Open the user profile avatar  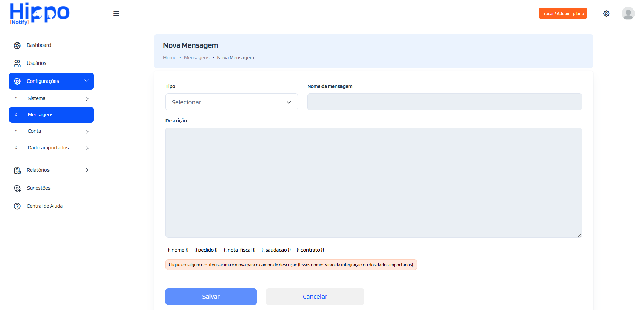pos(628,14)
